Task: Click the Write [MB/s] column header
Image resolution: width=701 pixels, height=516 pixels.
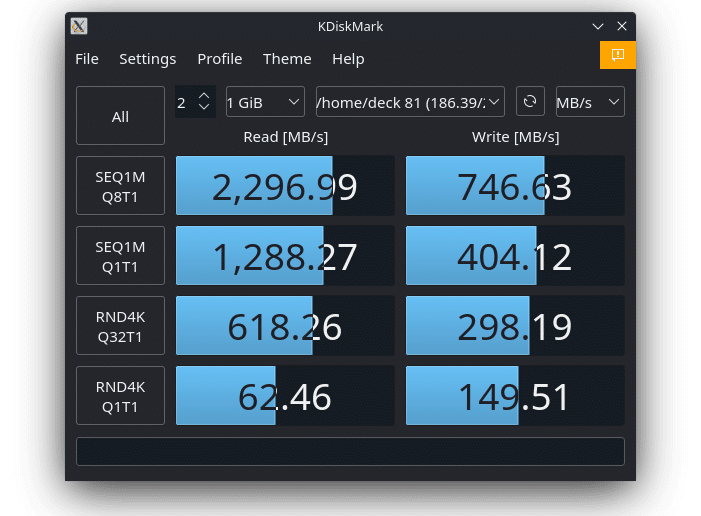Action: click(x=515, y=137)
